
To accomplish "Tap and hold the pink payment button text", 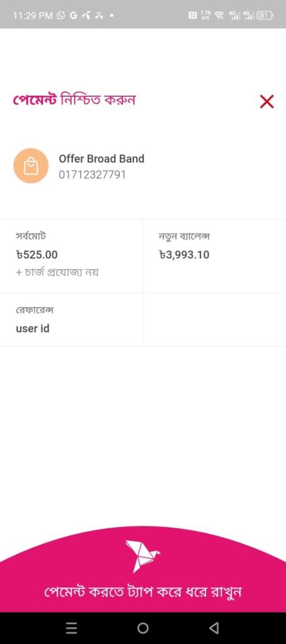I will pyautogui.click(x=143, y=592).
